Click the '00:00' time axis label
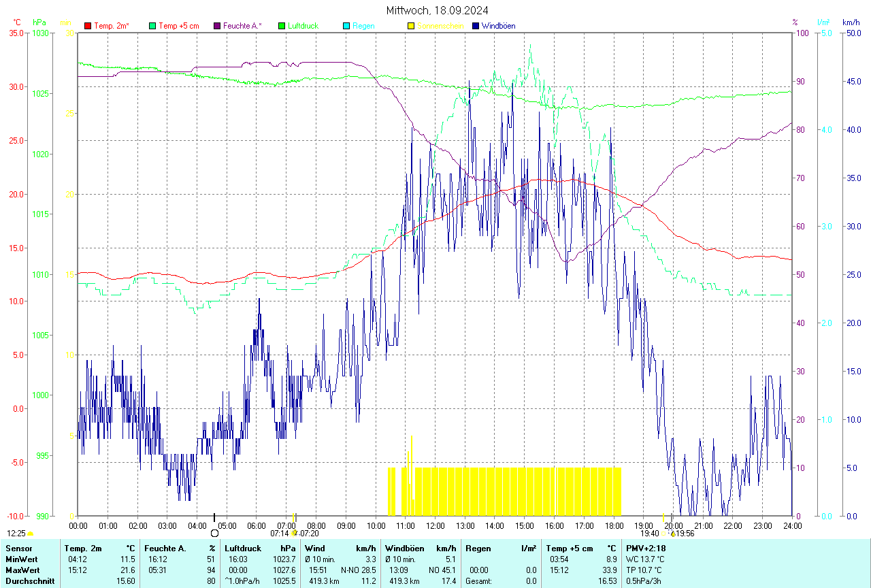 [78, 525]
